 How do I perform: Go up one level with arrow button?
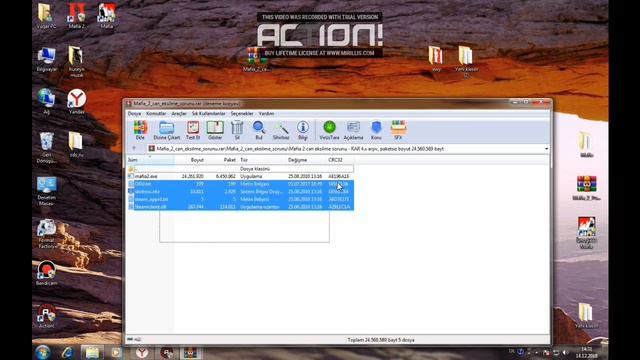[134, 149]
